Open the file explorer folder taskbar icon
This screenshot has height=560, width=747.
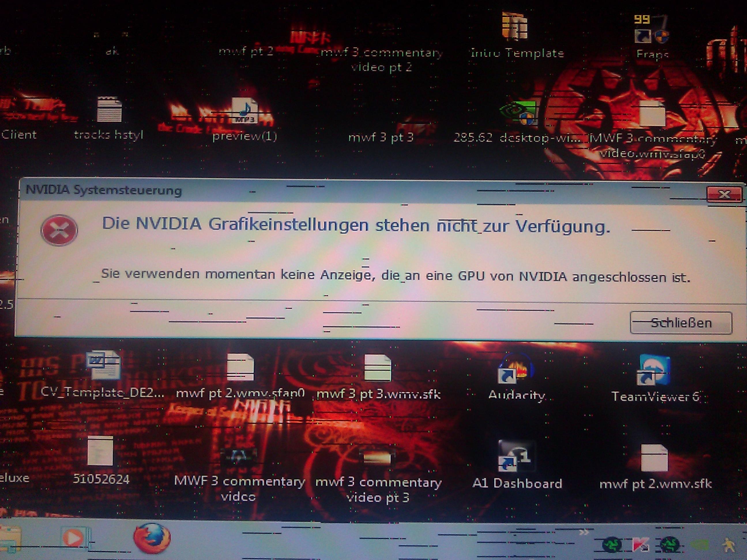coord(10,539)
